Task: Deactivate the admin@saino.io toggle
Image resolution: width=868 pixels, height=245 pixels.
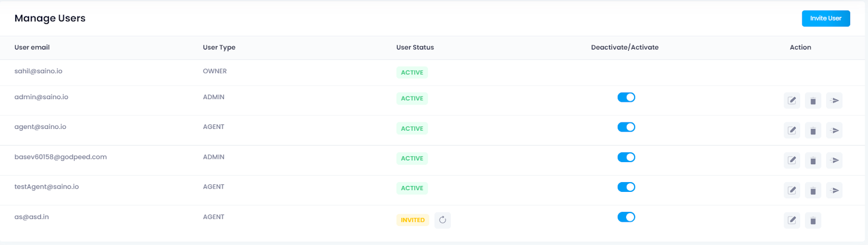Action: (x=626, y=97)
